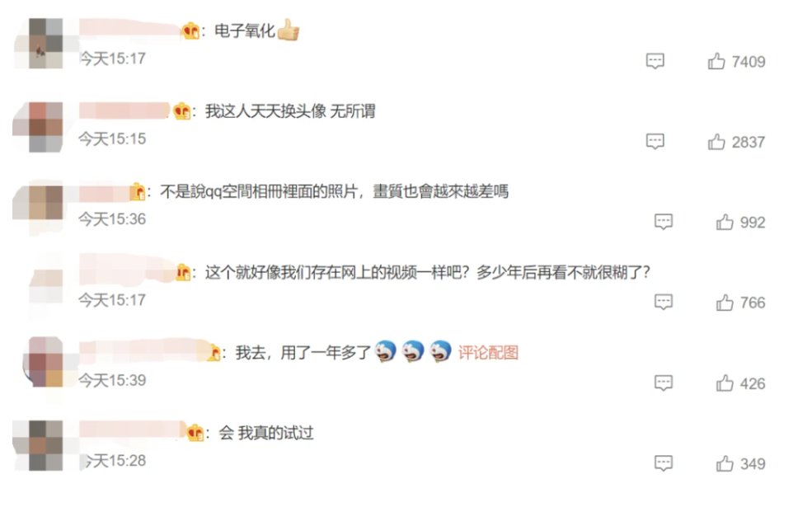Open replies on the 2837-likes comment
The image size is (812, 507).
tap(655, 141)
